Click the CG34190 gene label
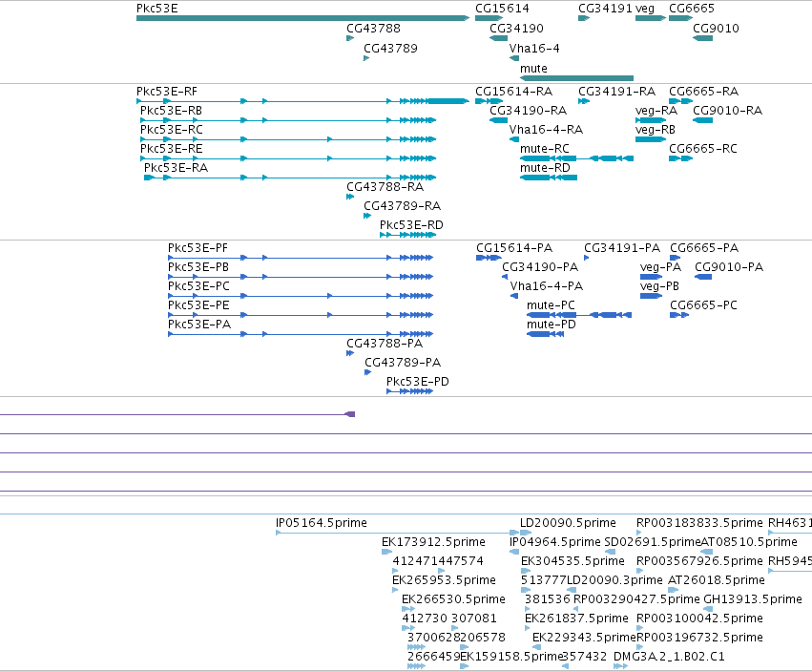This screenshot has width=812, height=671. [516, 28]
